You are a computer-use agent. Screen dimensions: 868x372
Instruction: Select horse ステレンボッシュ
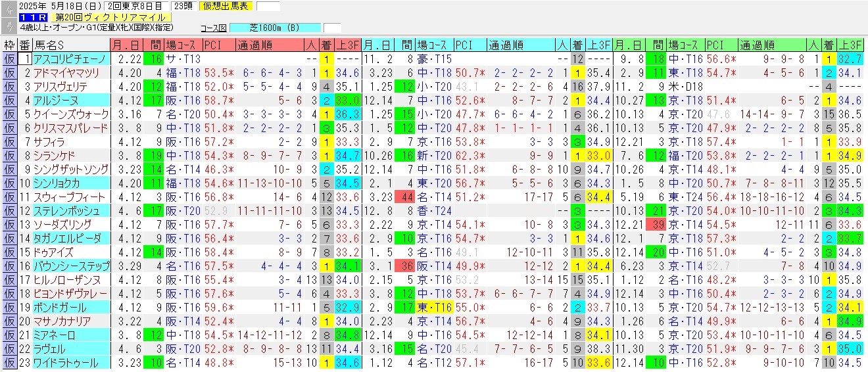(x=70, y=210)
